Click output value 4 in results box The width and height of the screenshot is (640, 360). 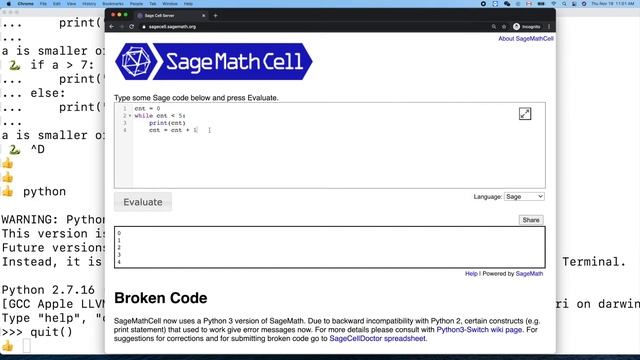[x=119, y=262]
